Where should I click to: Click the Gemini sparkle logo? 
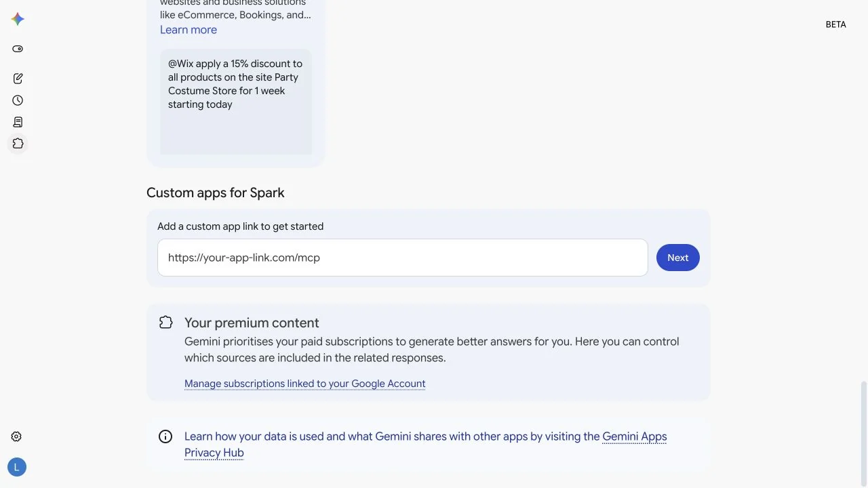tap(18, 19)
